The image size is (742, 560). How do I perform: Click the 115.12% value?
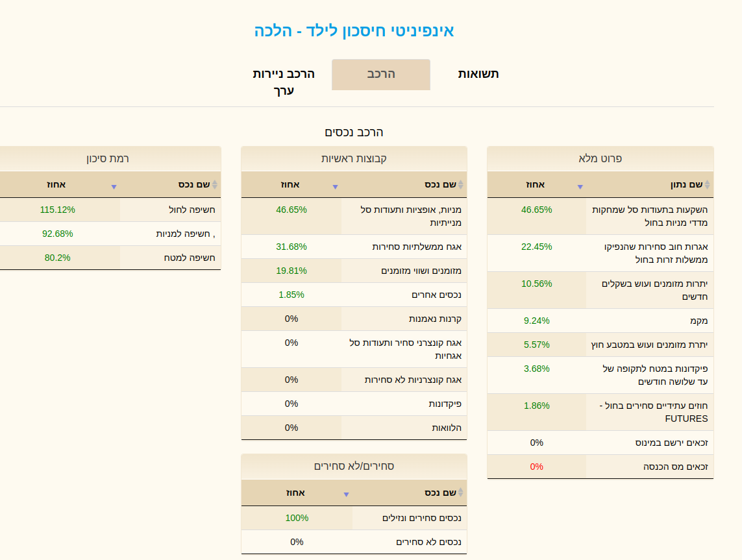tap(57, 210)
